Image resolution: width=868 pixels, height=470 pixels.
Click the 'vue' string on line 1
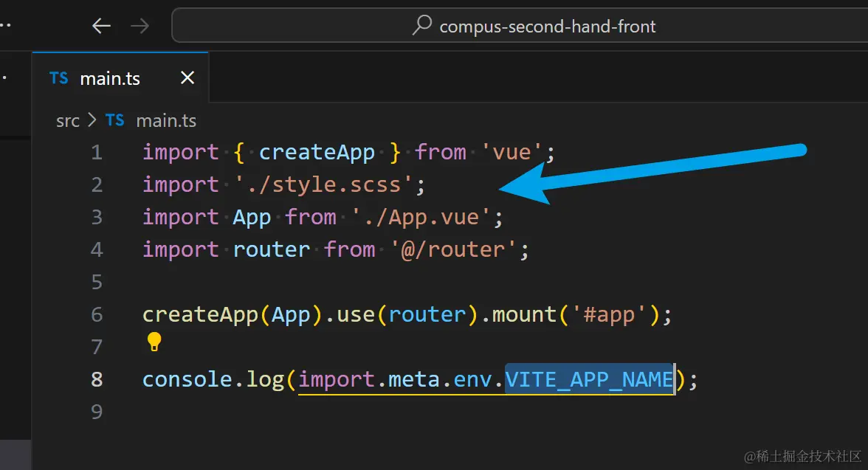[511, 152]
